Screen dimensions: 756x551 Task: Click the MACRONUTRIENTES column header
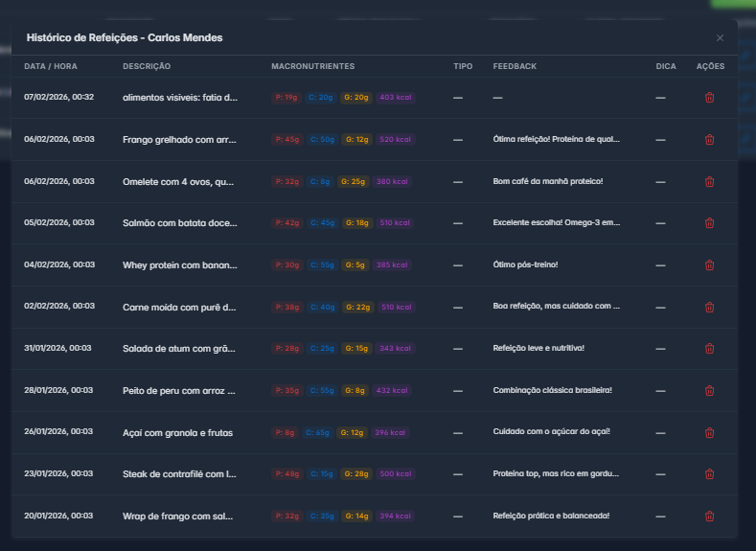(x=313, y=66)
